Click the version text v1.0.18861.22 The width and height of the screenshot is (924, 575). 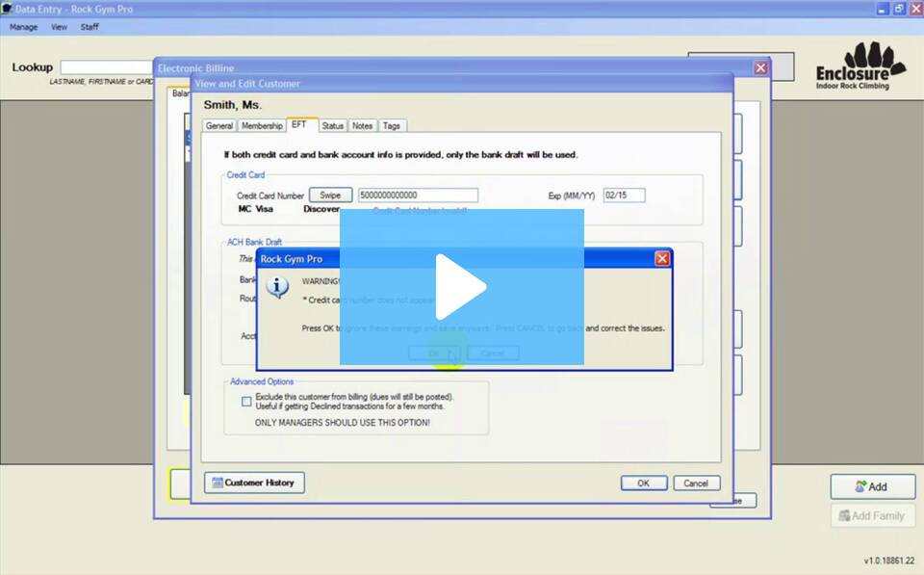click(888, 561)
